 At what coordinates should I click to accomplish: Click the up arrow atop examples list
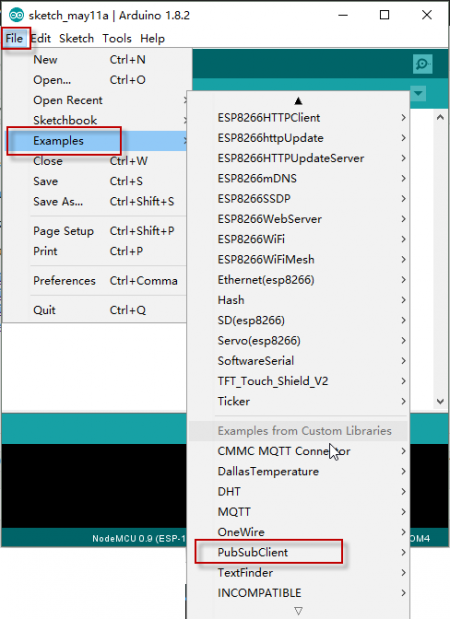pyautogui.click(x=298, y=101)
